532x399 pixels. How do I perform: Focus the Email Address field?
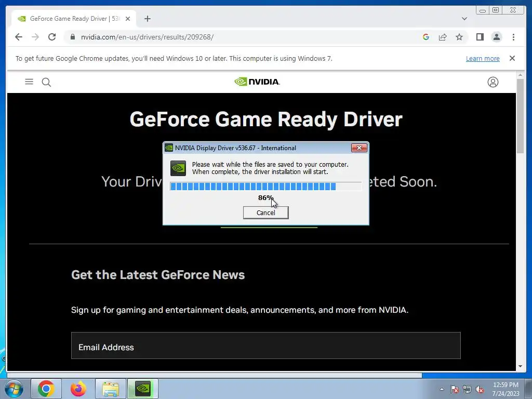(265, 345)
